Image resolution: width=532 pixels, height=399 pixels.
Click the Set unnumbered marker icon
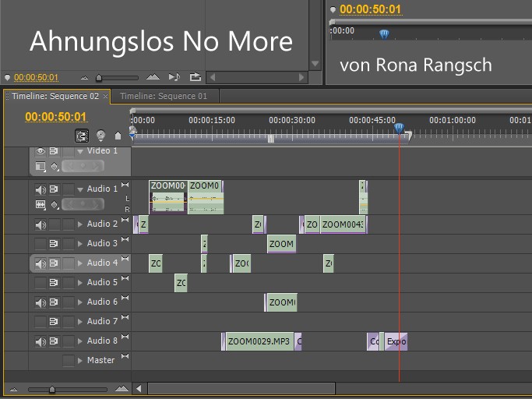click(118, 135)
